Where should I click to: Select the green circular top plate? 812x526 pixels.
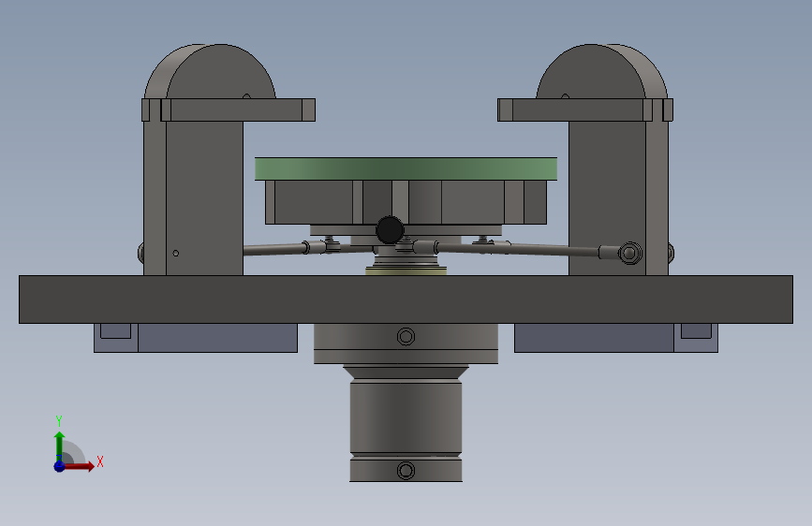point(406,168)
